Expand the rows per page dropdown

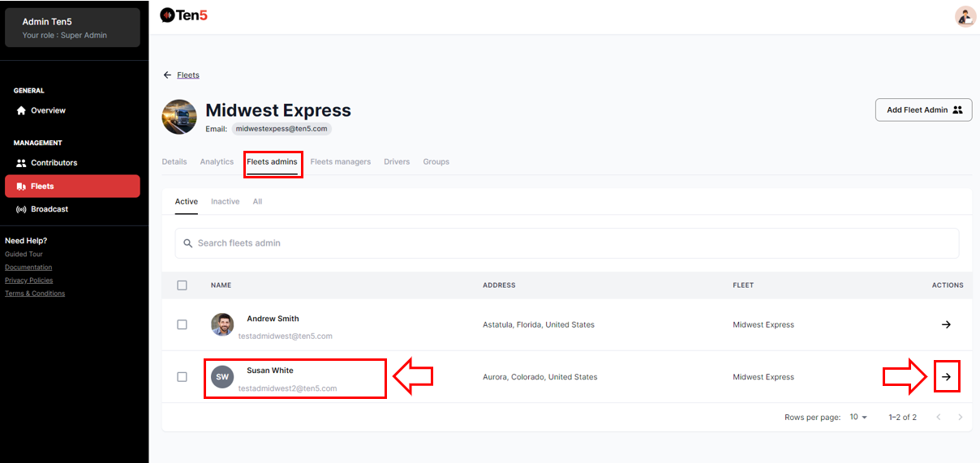[858, 418]
